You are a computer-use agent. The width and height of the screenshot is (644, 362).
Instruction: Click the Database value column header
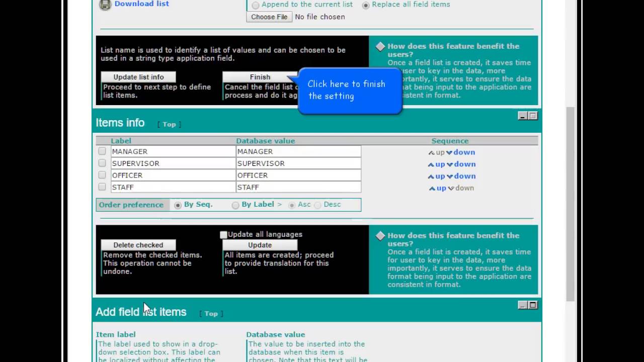tap(266, 141)
